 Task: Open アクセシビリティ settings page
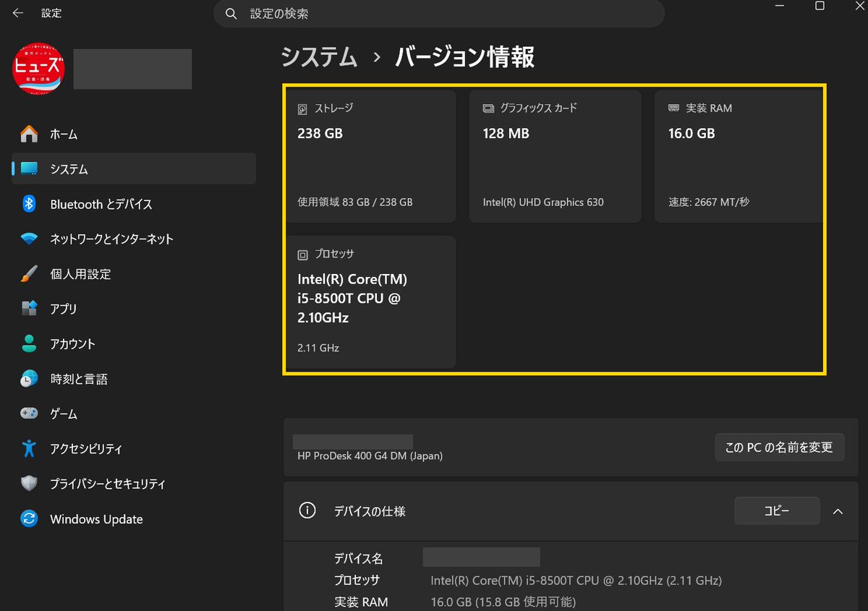tap(134, 448)
